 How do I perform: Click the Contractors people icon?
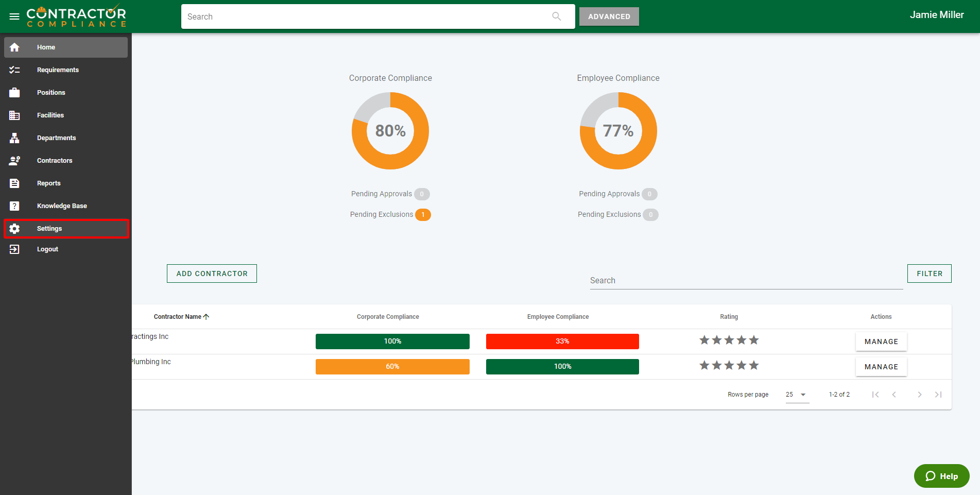point(14,161)
